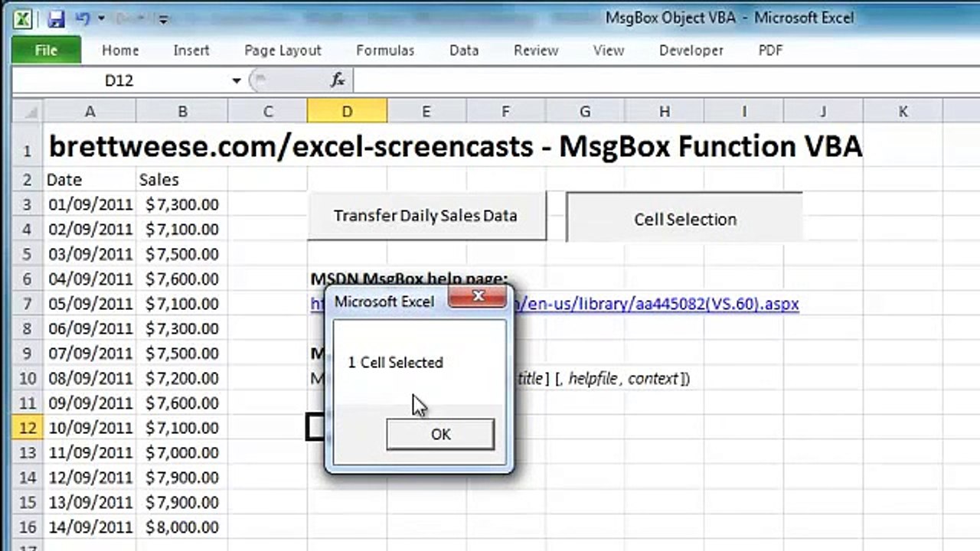Select the date cell 05/09/2011
This screenshot has width=980, height=551.
pos(90,304)
